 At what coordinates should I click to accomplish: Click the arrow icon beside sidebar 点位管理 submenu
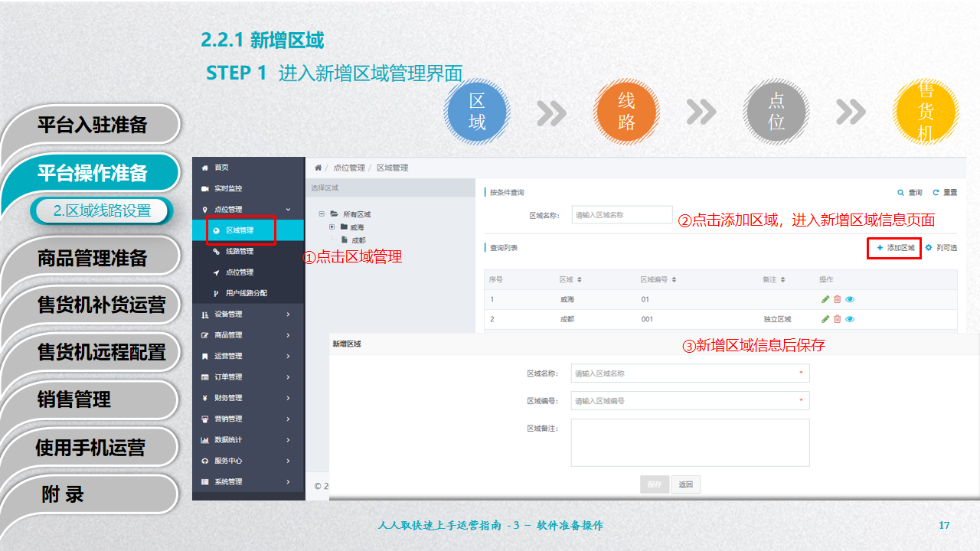[x=217, y=272]
